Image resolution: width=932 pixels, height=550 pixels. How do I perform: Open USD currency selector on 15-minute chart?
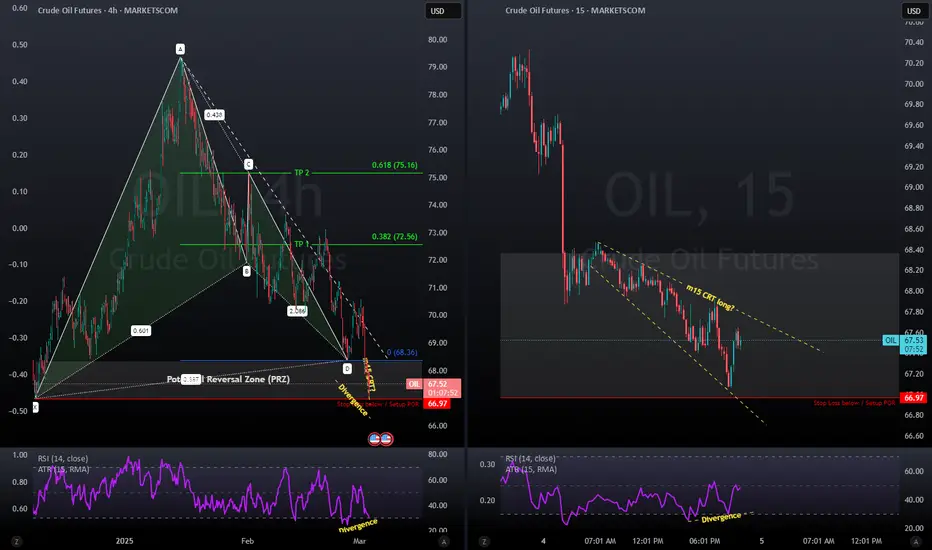915,11
